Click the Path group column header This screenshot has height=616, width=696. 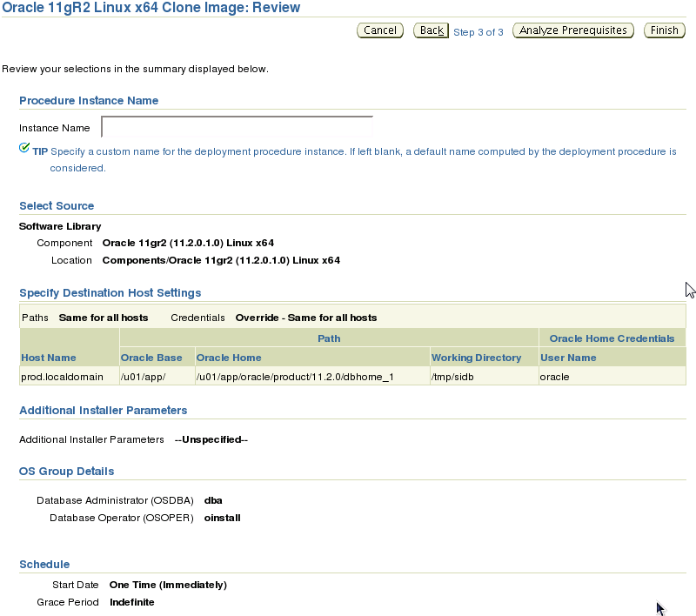click(x=329, y=338)
